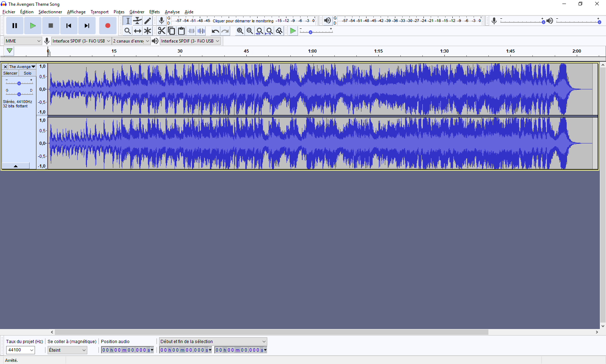Click the Cut scissors icon
This screenshot has height=364, width=606.
[x=162, y=31]
